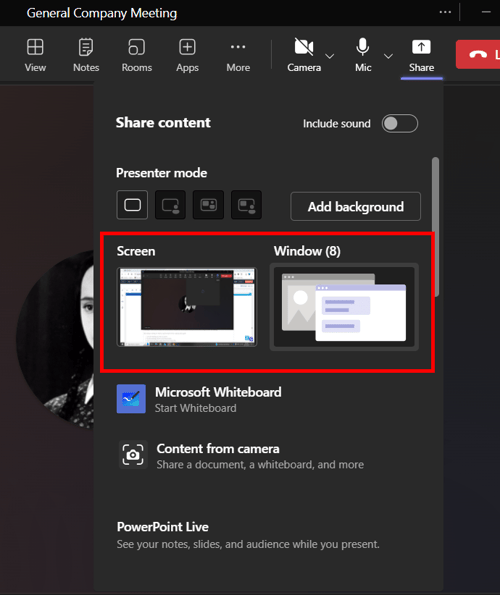Click the Microsoft Whiteboard icon

point(131,399)
